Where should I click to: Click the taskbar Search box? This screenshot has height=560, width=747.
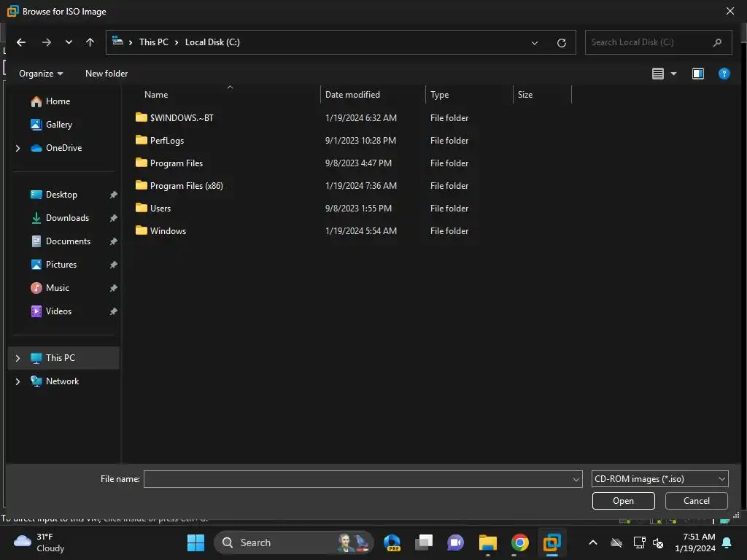294,542
